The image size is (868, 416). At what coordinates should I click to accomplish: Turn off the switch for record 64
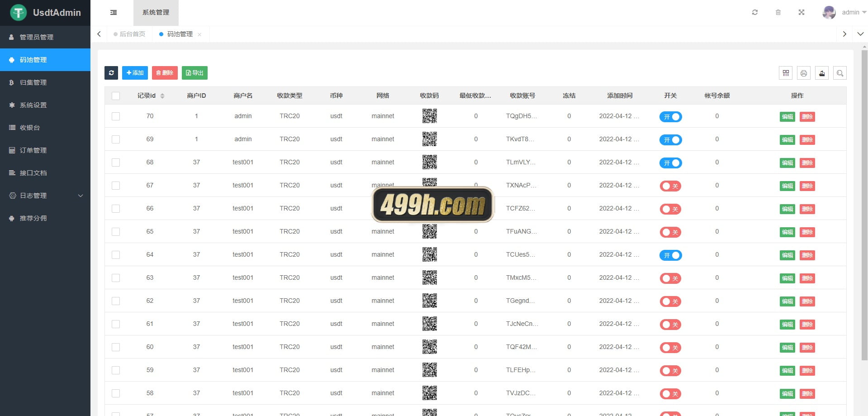tap(670, 255)
